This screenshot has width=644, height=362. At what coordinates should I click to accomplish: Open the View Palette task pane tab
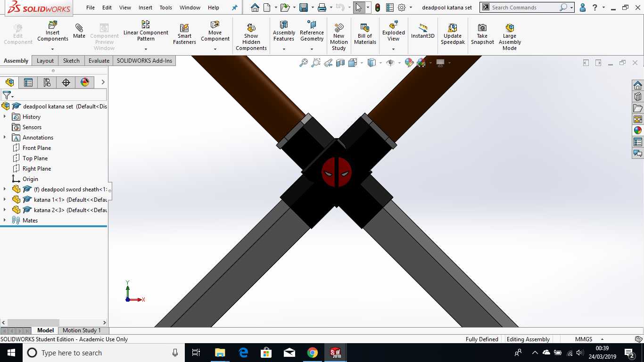638,119
